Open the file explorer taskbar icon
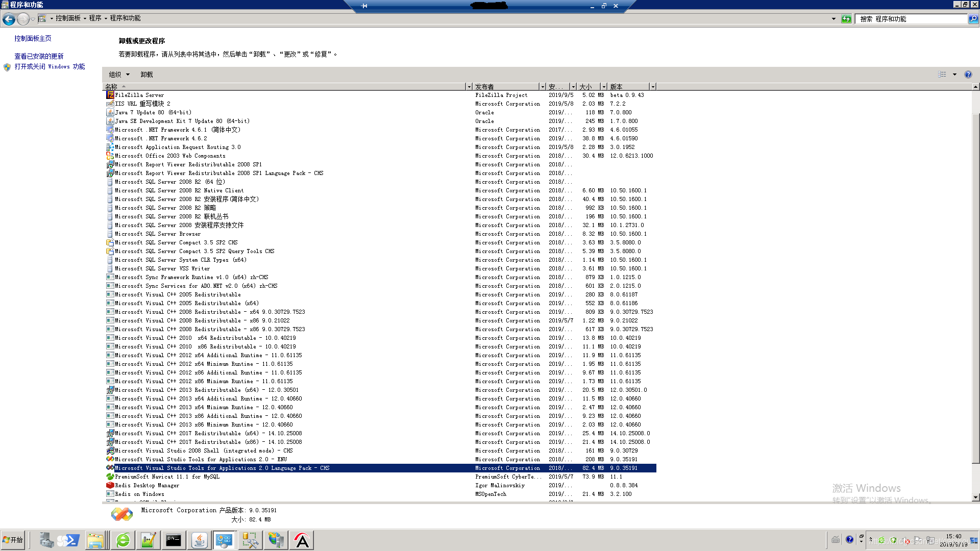980x551 pixels. tap(95, 540)
